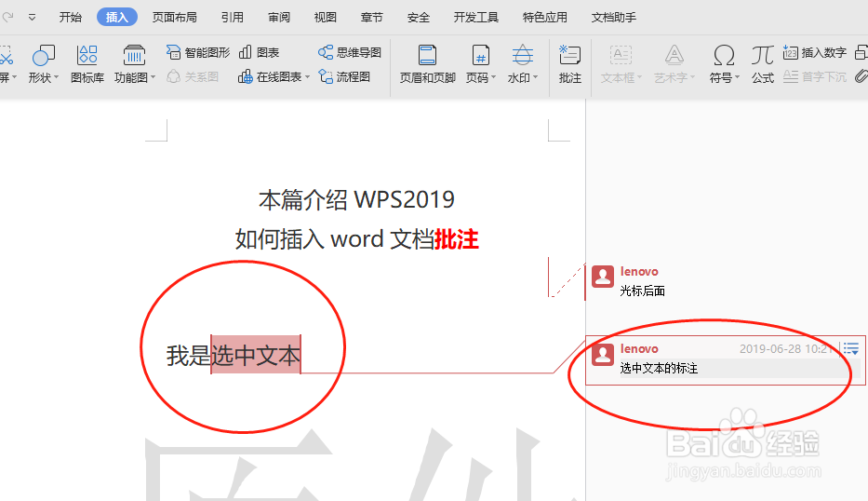Click the Symbol (符号) omega icon

[x=724, y=56]
